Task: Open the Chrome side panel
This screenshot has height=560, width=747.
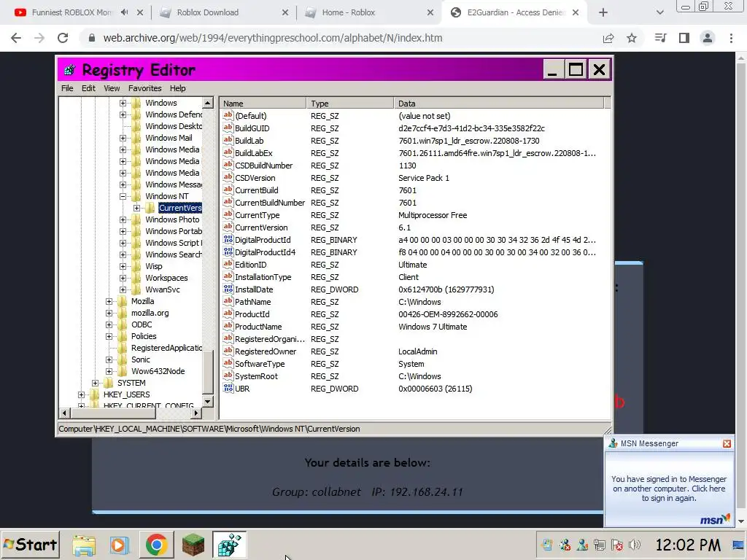Action: [684, 38]
